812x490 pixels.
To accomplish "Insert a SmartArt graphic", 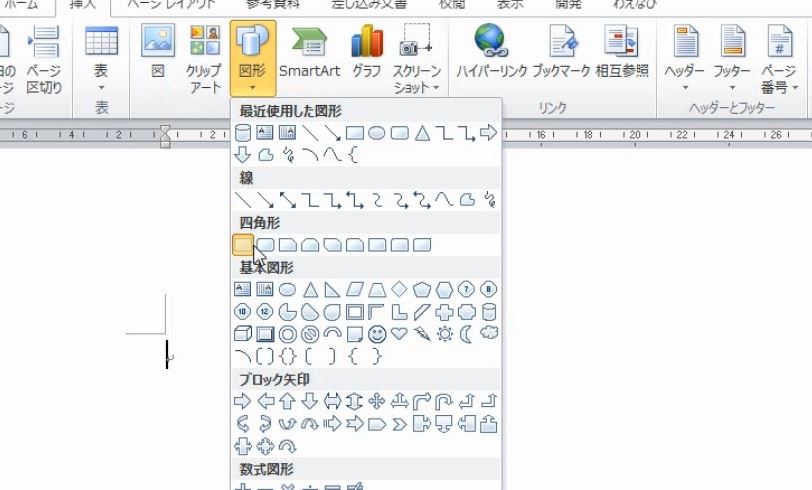I will tap(309, 52).
